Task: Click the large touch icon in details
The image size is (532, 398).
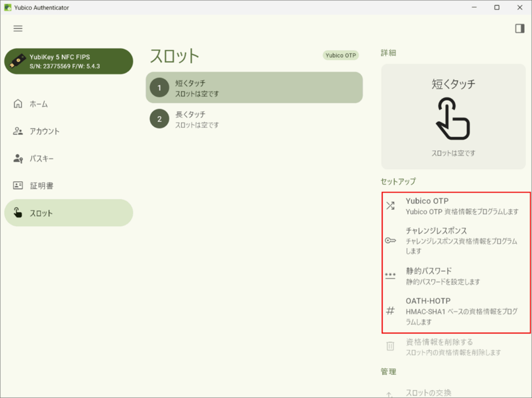Action: pos(453,119)
